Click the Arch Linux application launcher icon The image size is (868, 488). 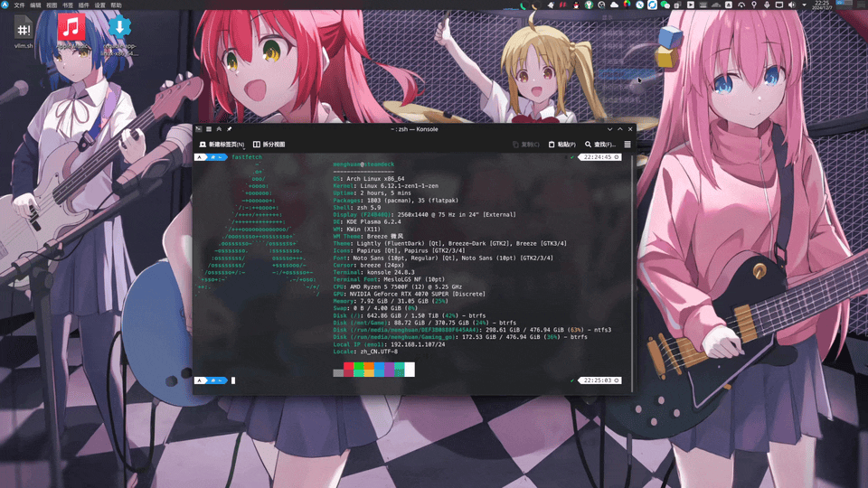coord(5,5)
